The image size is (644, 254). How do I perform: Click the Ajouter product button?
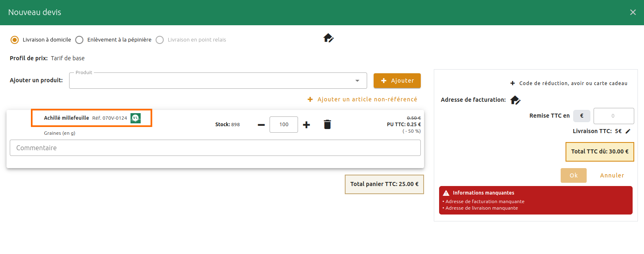[x=397, y=81]
